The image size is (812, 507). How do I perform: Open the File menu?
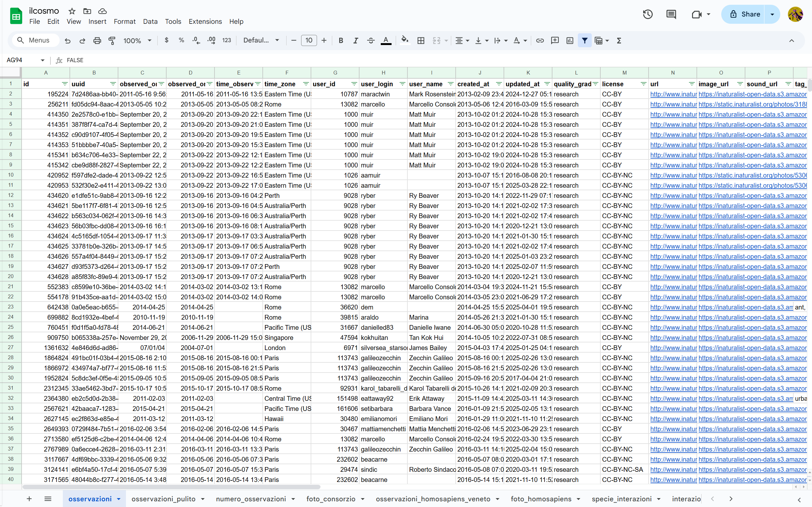point(35,22)
